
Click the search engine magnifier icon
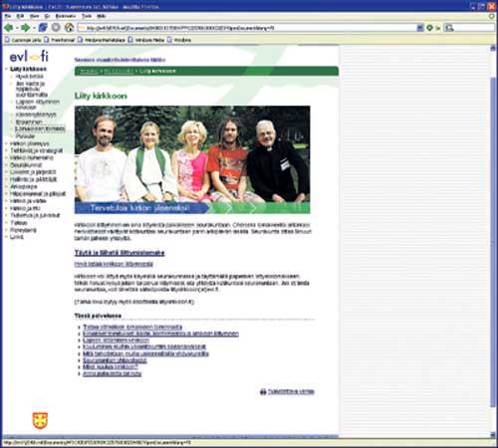(x=449, y=28)
